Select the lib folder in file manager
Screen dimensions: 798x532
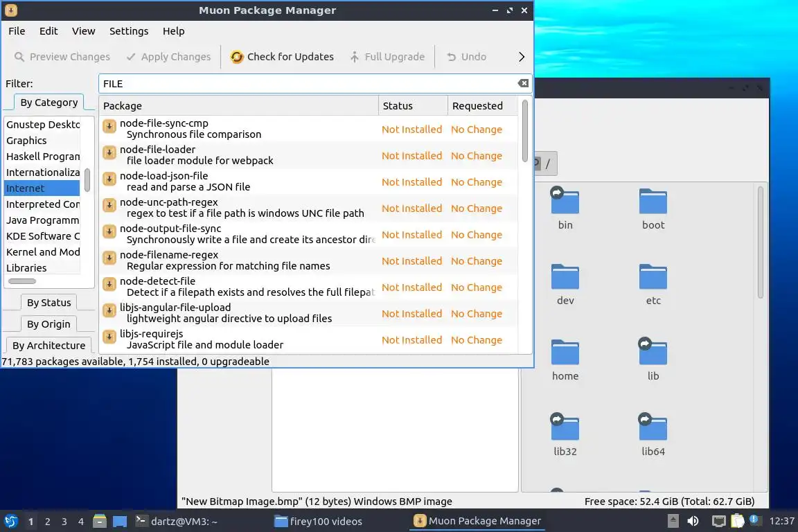[653, 360]
